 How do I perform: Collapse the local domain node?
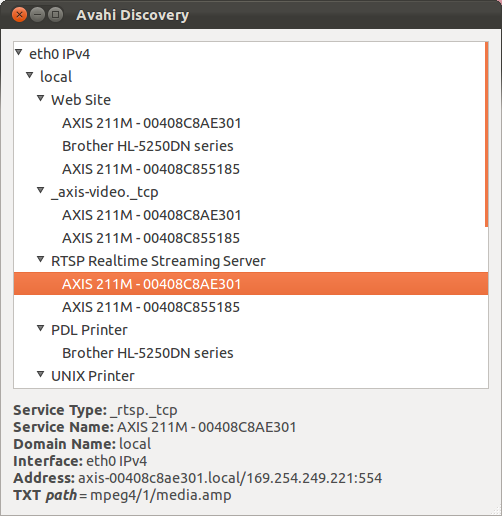(x=30, y=75)
